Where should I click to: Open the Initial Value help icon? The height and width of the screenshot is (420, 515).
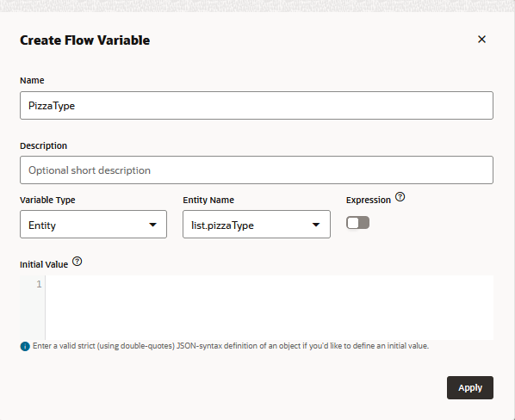(x=78, y=262)
